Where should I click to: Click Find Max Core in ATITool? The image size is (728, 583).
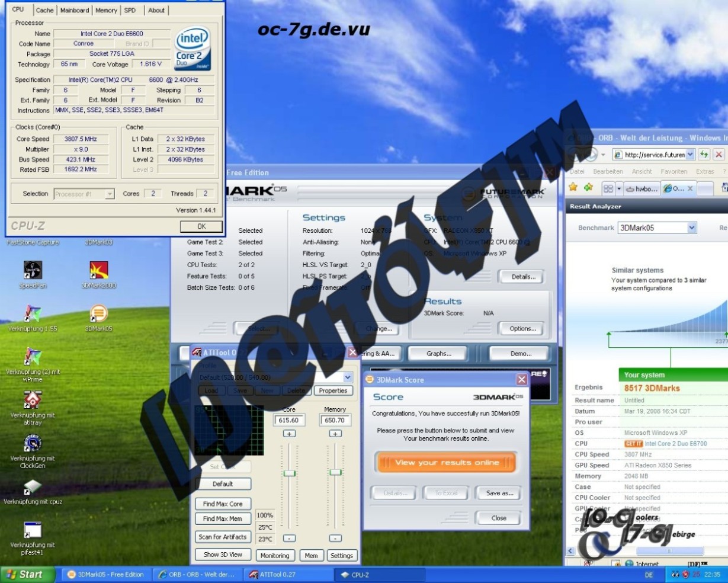tap(223, 504)
